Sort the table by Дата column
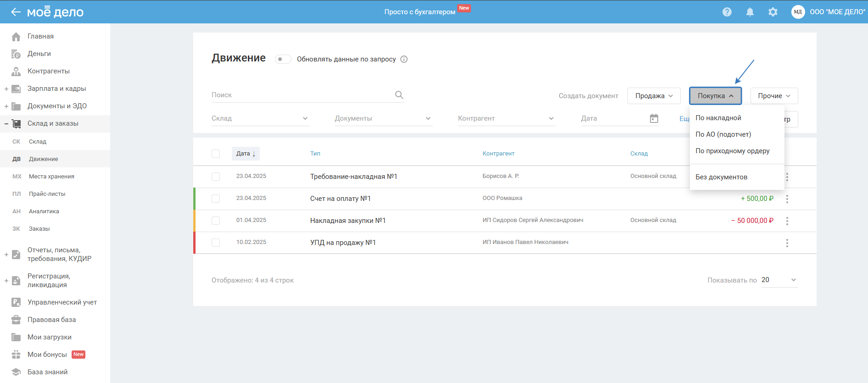This screenshot has width=868, height=383. (246, 154)
